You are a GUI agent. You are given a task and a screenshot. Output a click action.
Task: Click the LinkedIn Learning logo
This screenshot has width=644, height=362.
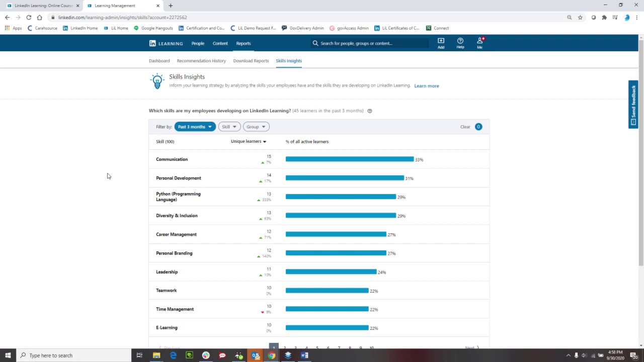(x=166, y=43)
